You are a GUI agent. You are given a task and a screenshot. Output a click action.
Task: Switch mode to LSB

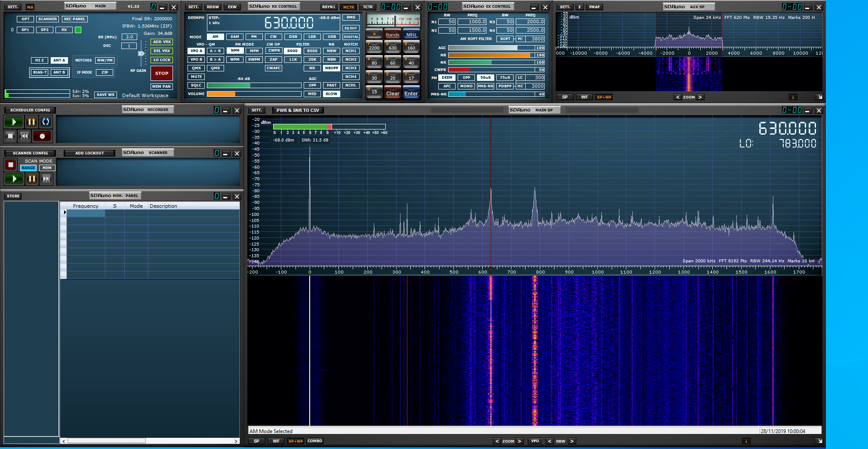point(312,37)
